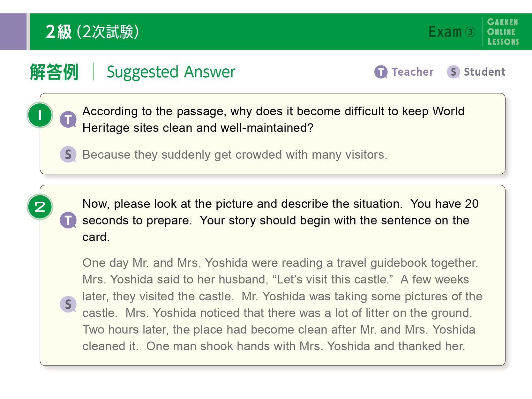Click the T icon beside the picture description prompt

(x=68, y=220)
